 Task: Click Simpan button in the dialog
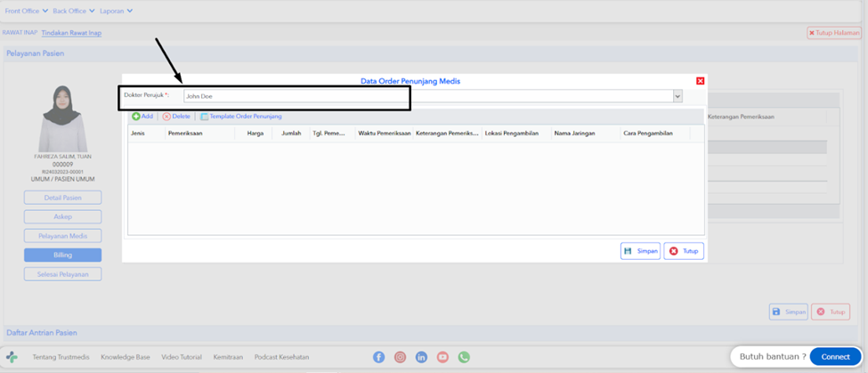pyautogui.click(x=640, y=251)
